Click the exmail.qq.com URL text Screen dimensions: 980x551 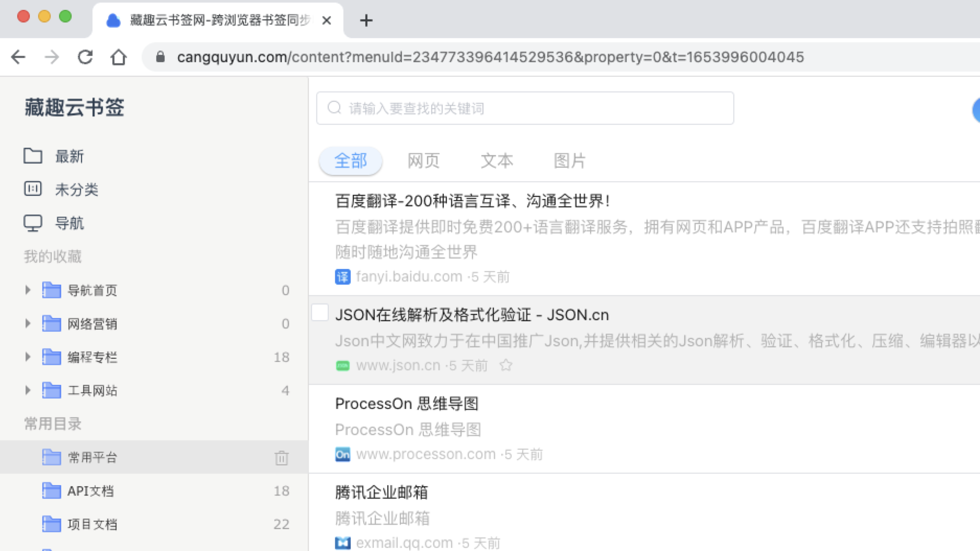click(x=405, y=543)
